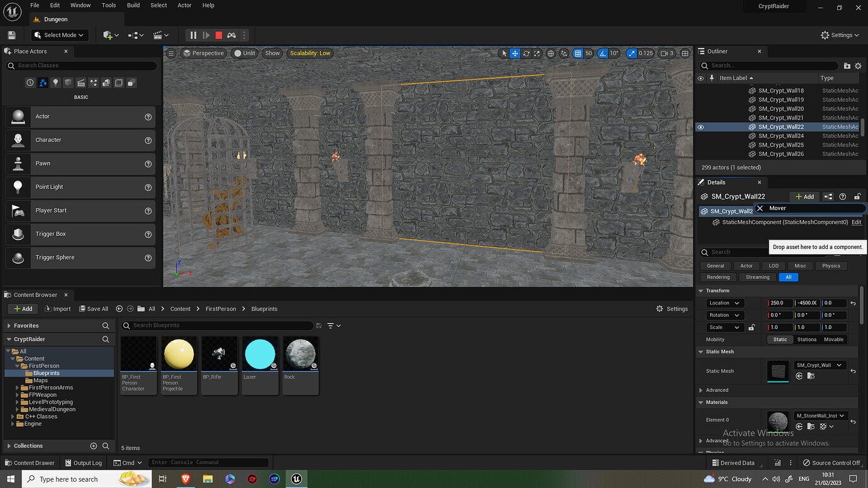This screenshot has height=488, width=868.
Task: Open the Unreal Engine taskbar icon
Action: point(296,479)
